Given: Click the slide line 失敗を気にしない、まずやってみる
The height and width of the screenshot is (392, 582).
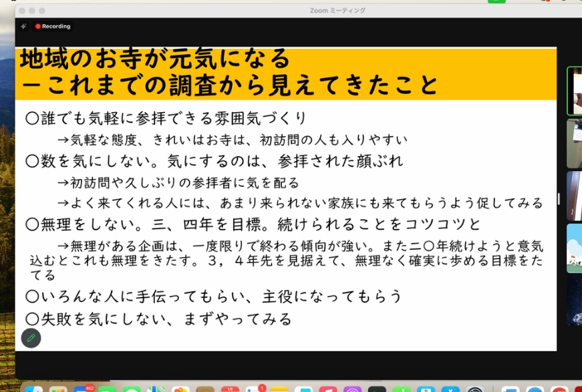Looking at the screenshot, I should point(159,319).
